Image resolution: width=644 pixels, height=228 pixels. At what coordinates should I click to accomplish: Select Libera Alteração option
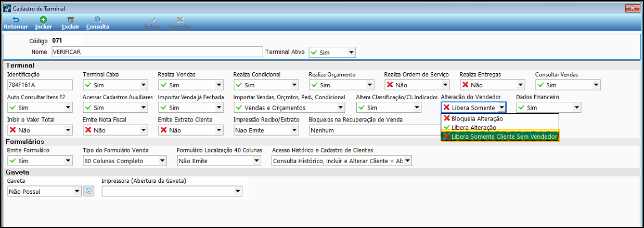tap(499, 127)
